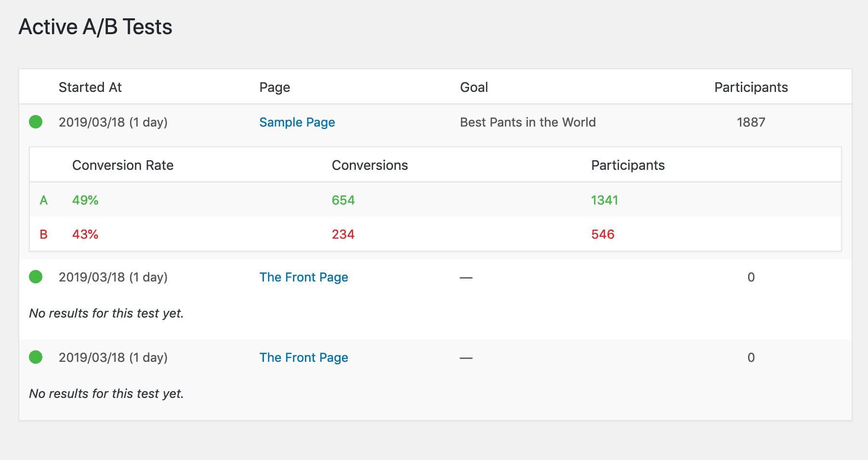Select the Goal column header
The height and width of the screenshot is (460, 868).
pos(474,87)
